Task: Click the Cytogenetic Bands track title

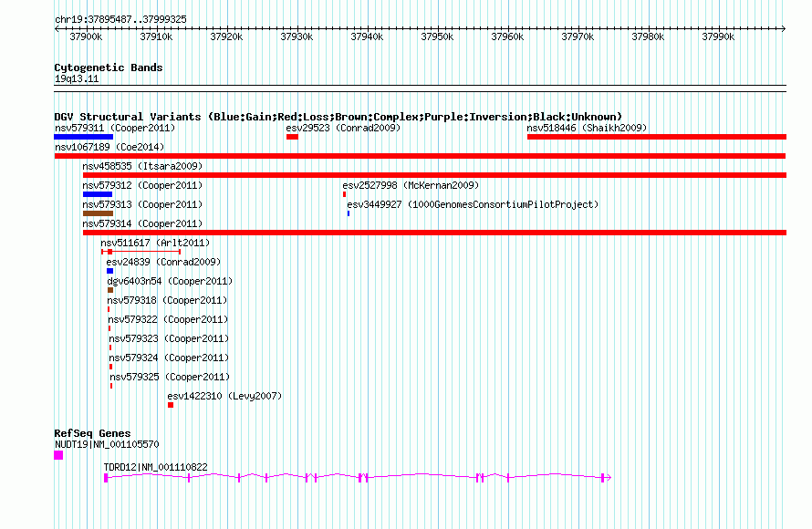Action: 109,67
